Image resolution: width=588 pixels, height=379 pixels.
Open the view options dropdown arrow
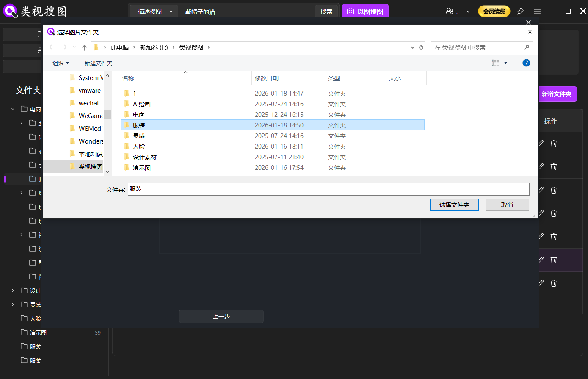(x=505, y=63)
